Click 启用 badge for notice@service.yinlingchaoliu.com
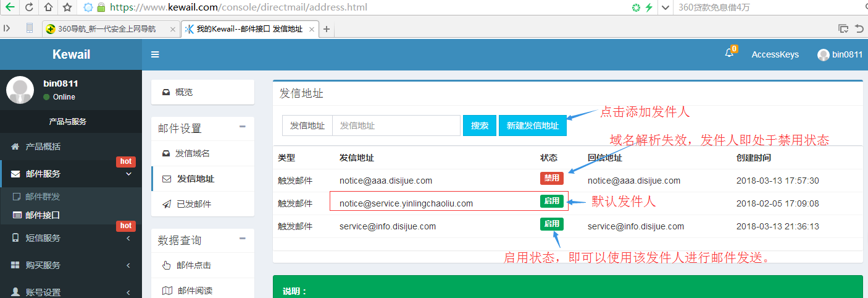This screenshot has width=868, height=298. tap(552, 201)
